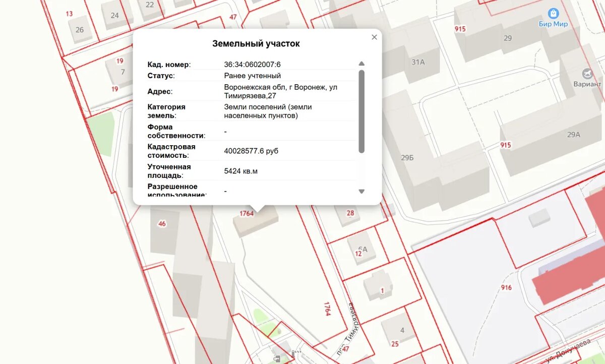Select the cadastral number 36:34:0602007:6 value
The image size is (605, 364).
click(x=252, y=65)
